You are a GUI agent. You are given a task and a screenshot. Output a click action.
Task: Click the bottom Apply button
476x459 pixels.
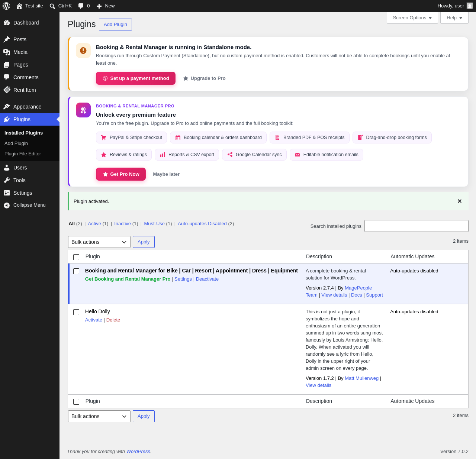[144, 416]
